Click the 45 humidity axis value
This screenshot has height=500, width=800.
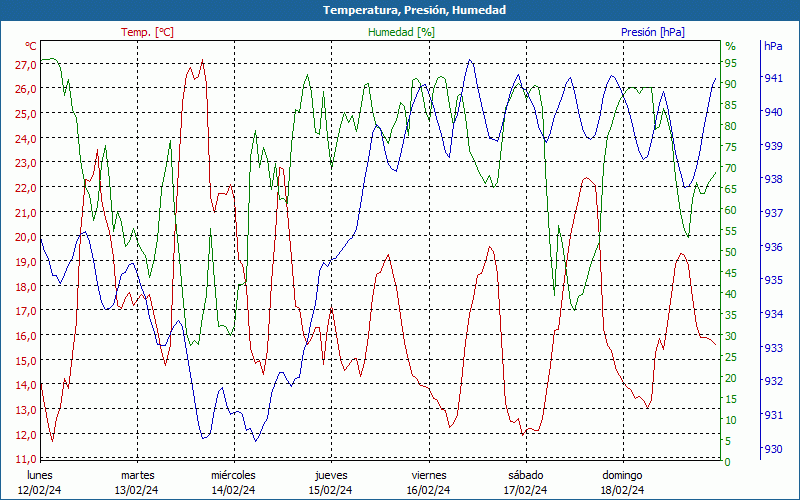[x=731, y=273]
